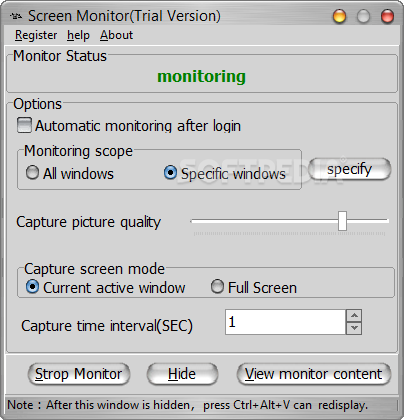The height and width of the screenshot is (420, 404).
Task: Click the gray maximize window button
Action: (x=363, y=16)
